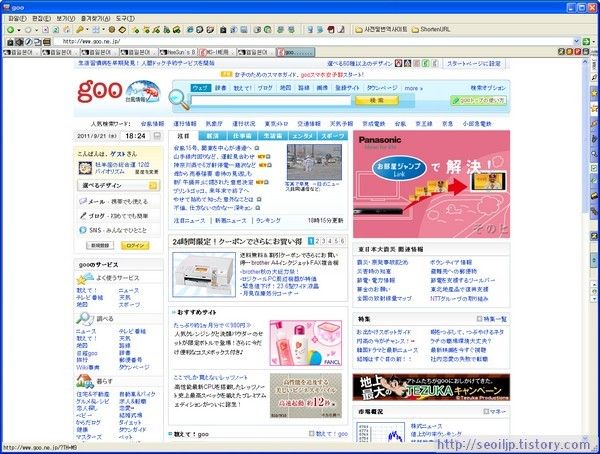
Task: Click the typhoon umbrella icon beside goo logo
Action: tap(143, 92)
